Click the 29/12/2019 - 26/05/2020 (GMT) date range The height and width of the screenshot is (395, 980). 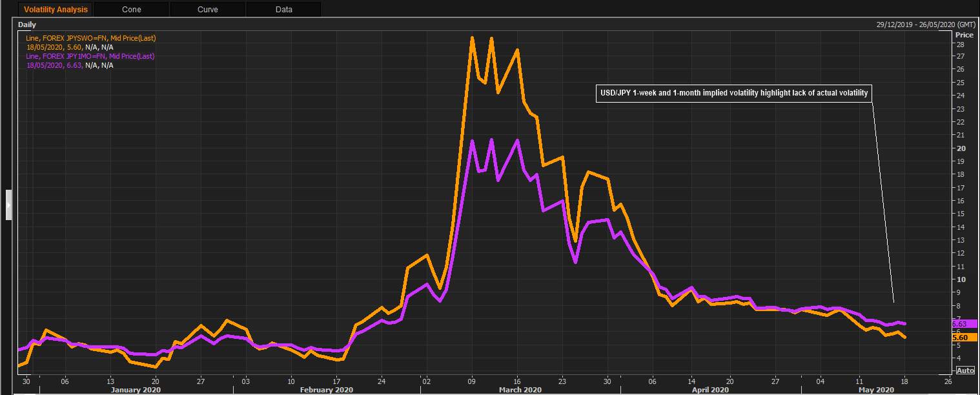(924, 25)
